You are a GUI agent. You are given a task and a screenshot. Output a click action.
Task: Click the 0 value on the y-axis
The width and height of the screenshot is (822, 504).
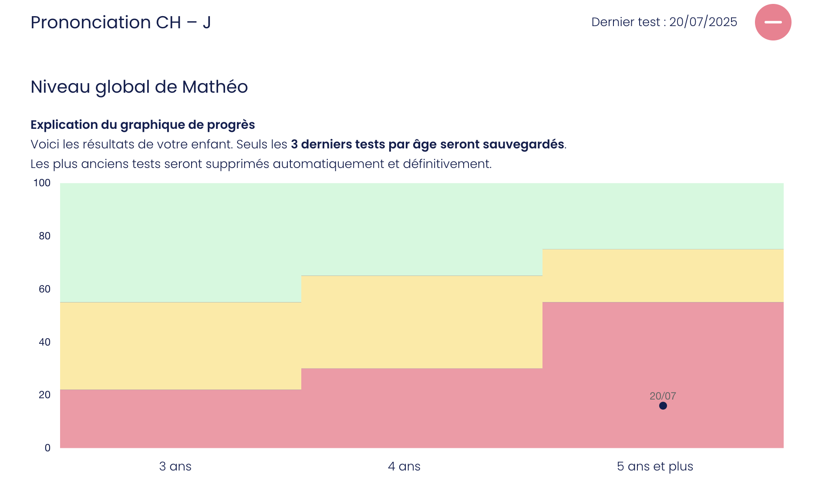pos(47,447)
